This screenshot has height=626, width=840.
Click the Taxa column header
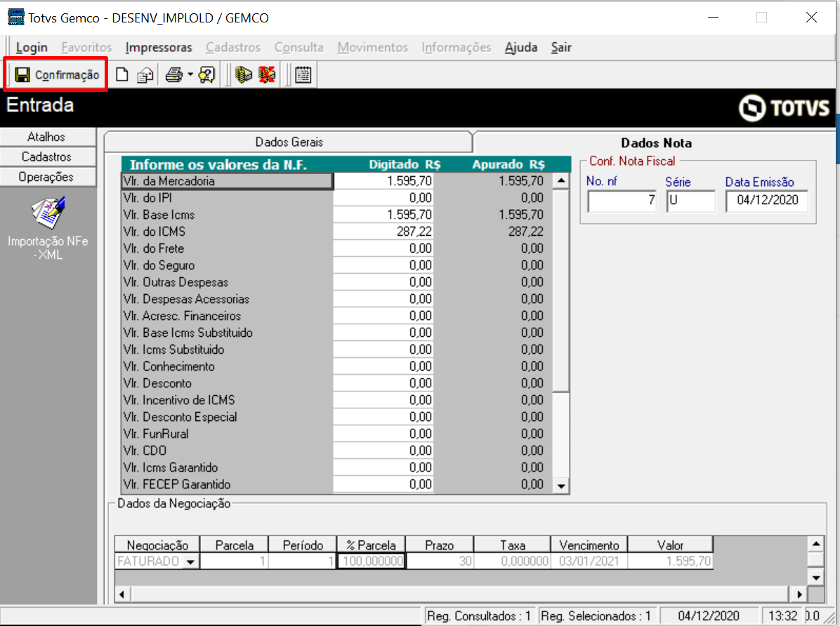pos(512,545)
